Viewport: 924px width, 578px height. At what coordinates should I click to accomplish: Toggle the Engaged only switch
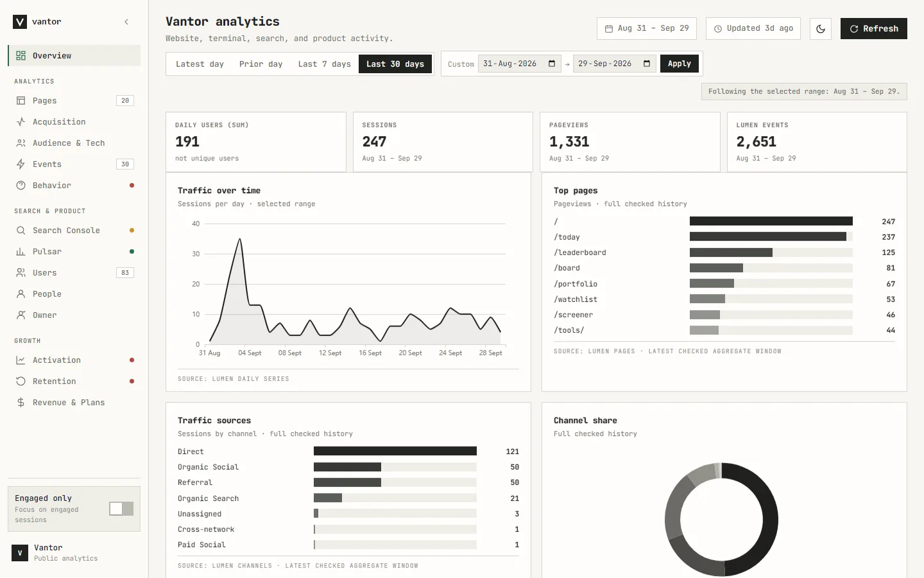pyautogui.click(x=121, y=509)
